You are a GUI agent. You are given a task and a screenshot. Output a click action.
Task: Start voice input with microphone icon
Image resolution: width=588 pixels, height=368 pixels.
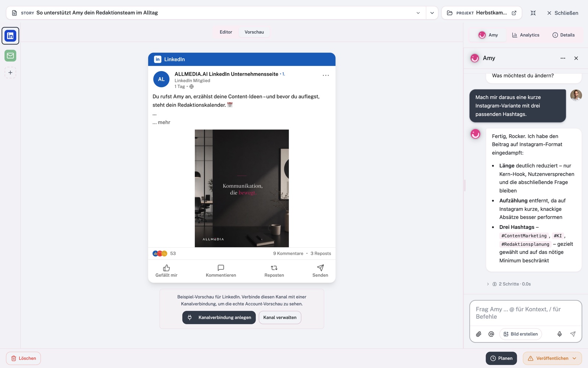(559, 334)
